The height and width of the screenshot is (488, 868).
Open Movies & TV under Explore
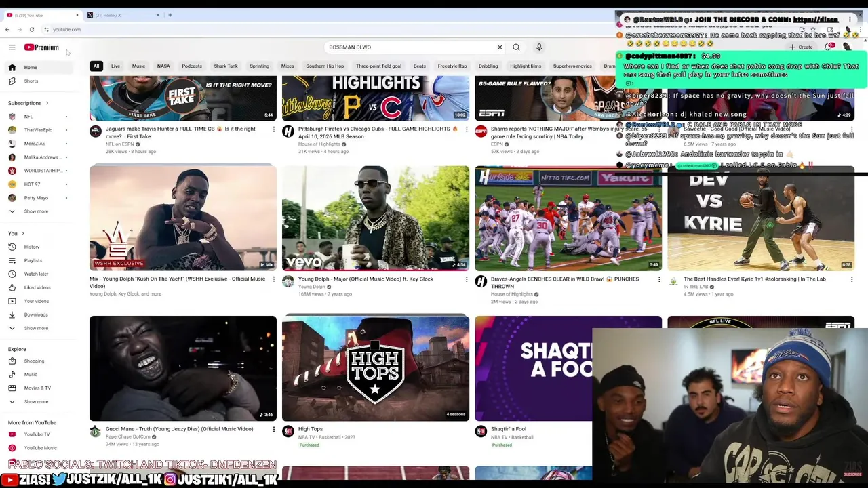click(39, 388)
